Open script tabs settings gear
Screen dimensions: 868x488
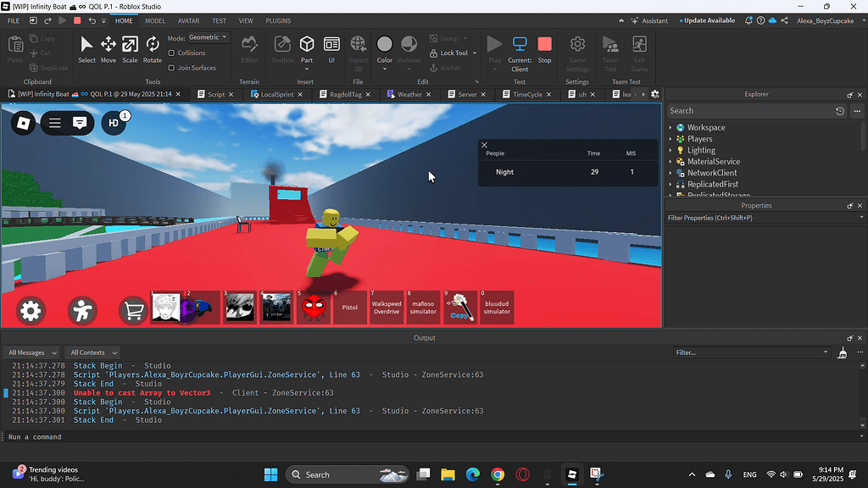(655, 94)
